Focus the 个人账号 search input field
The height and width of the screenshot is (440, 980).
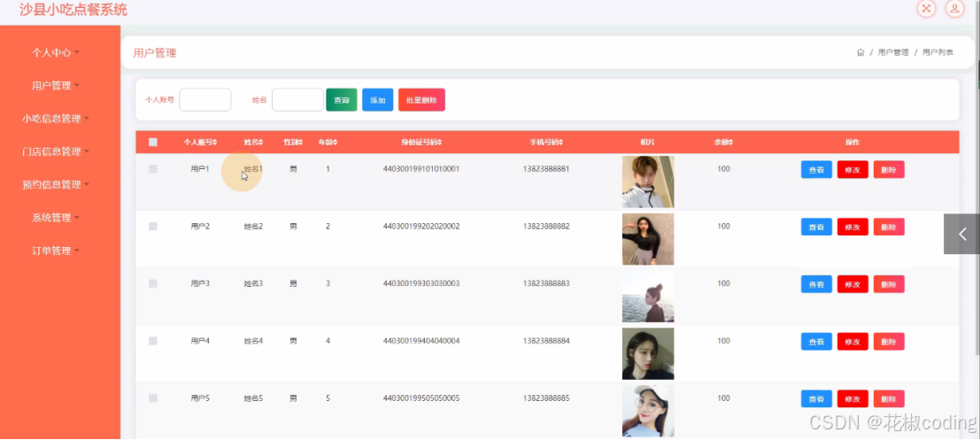coord(205,100)
